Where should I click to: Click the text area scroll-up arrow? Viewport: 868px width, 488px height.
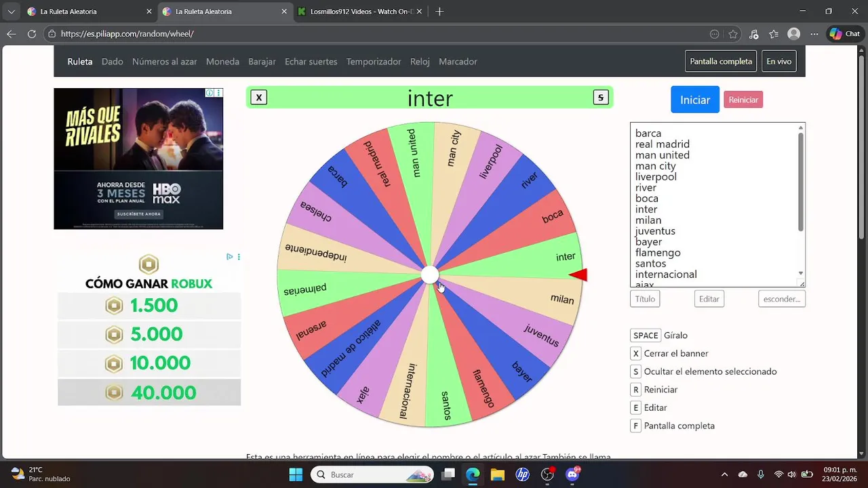pos(801,127)
